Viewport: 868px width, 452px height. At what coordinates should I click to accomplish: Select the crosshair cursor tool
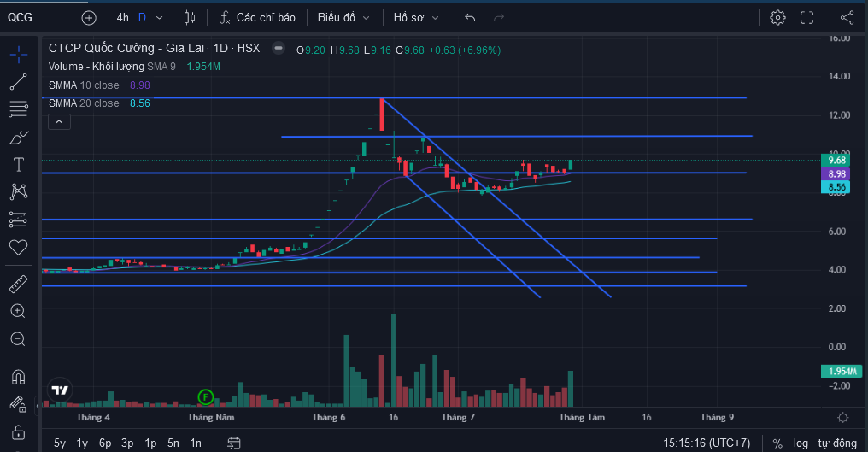[x=18, y=55]
